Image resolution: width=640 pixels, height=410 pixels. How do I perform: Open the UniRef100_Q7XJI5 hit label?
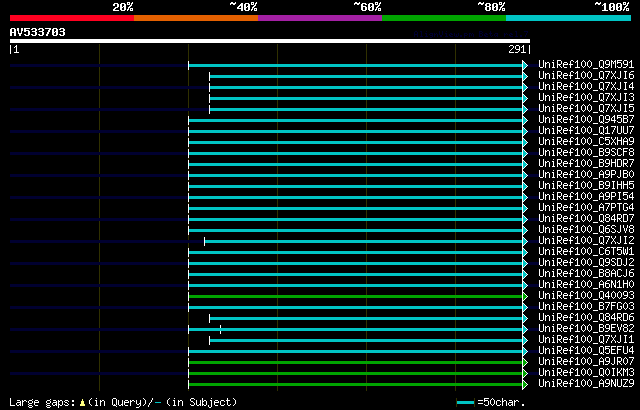pos(586,109)
